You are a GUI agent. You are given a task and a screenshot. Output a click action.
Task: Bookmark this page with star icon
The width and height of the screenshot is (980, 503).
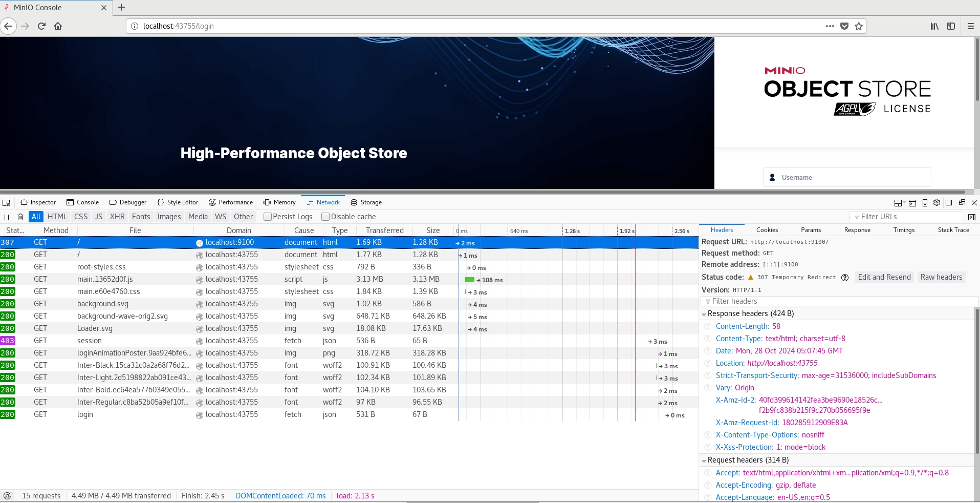pos(859,26)
